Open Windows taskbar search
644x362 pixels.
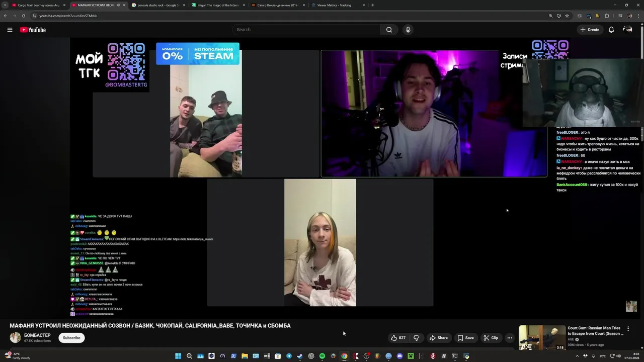pyautogui.click(x=189, y=356)
